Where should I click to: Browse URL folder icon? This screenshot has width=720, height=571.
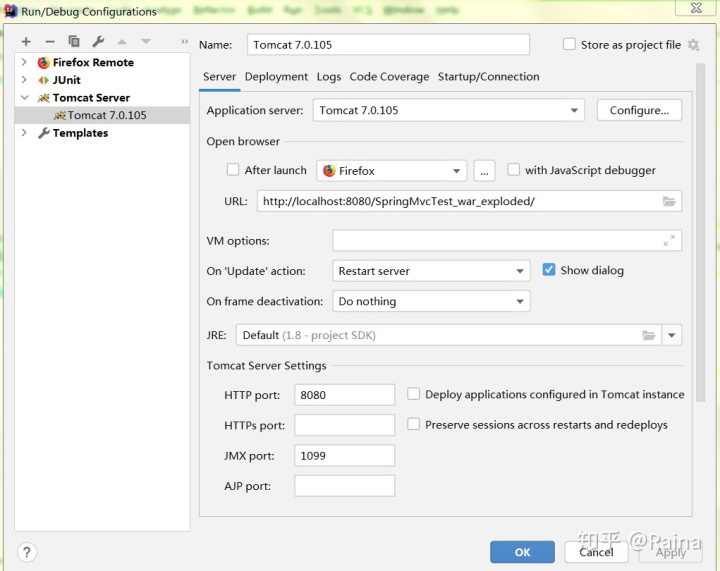pyautogui.click(x=669, y=201)
